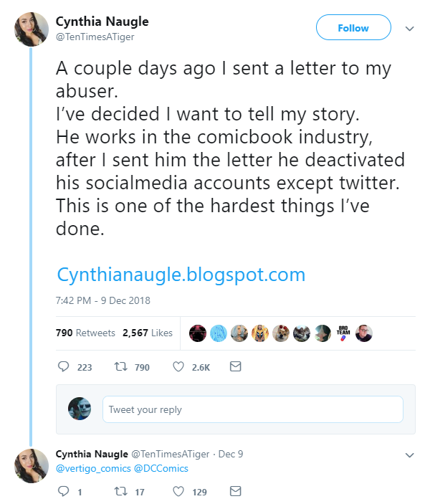Click the envelope icon under the main tweet
This screenshot has width=430, height=504.
(236, 366)
